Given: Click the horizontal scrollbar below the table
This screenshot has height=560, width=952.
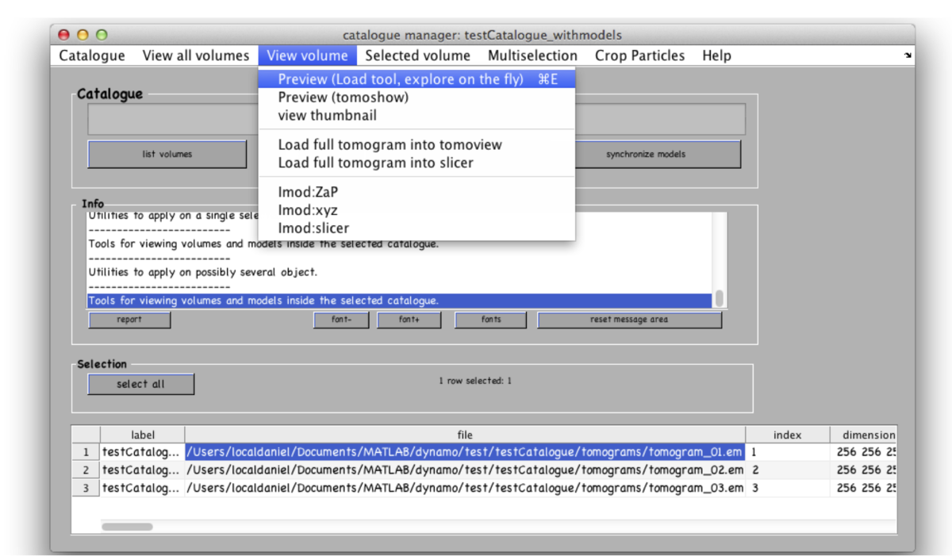Looking at the screenshot, I should tap(127, 527).
